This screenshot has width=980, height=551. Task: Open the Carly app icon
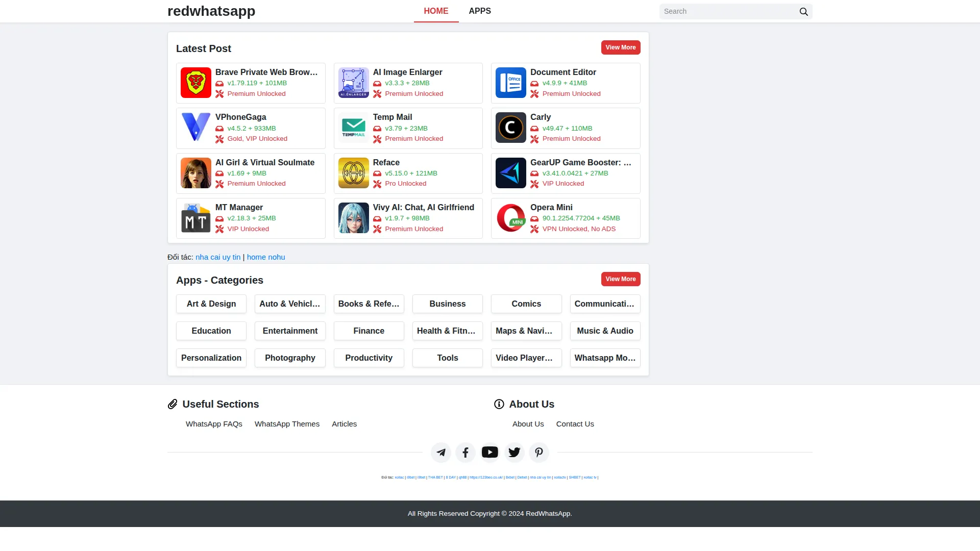[511, 128]
